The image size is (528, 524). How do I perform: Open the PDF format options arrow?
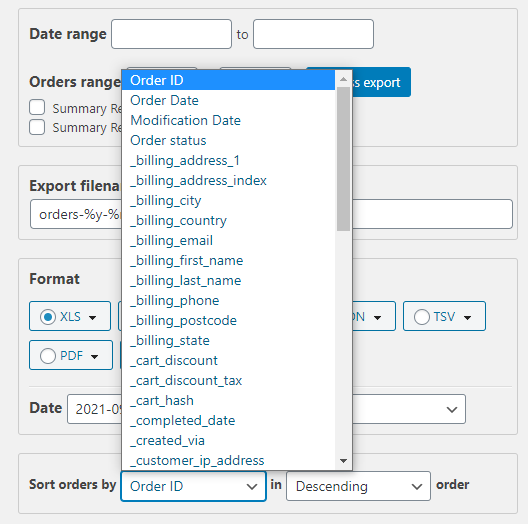[94, 356]
